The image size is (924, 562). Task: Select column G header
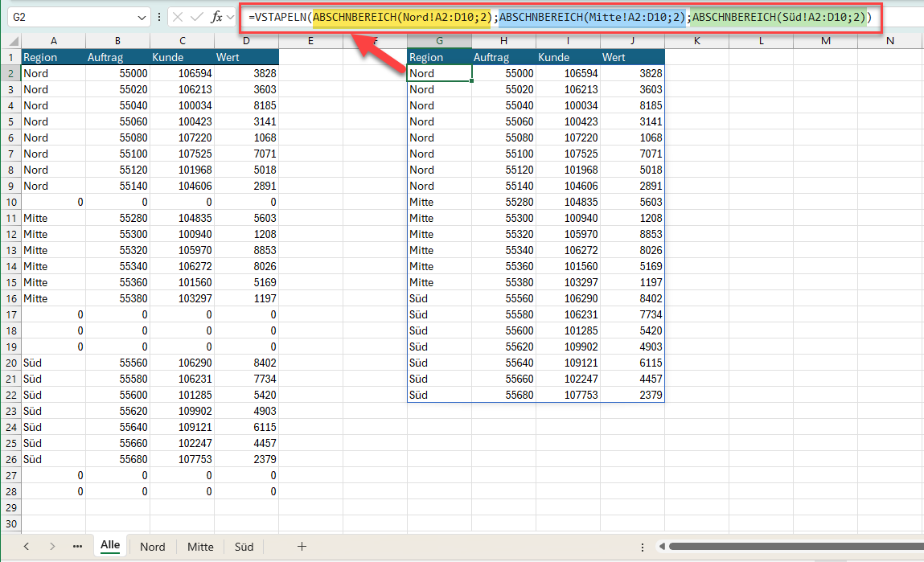click(x=439, y=40)
